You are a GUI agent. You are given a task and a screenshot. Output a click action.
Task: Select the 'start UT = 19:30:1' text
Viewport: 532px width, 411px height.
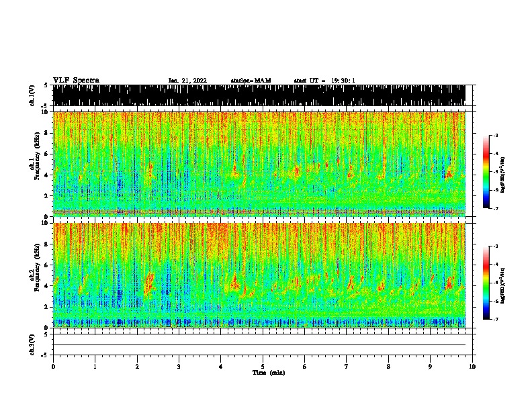click(324, 81)
